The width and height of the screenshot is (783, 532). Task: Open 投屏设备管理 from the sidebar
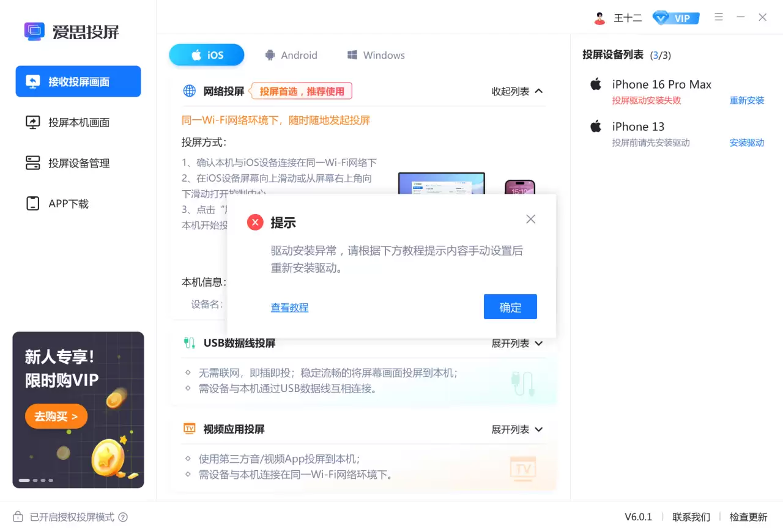pos(78,163)
